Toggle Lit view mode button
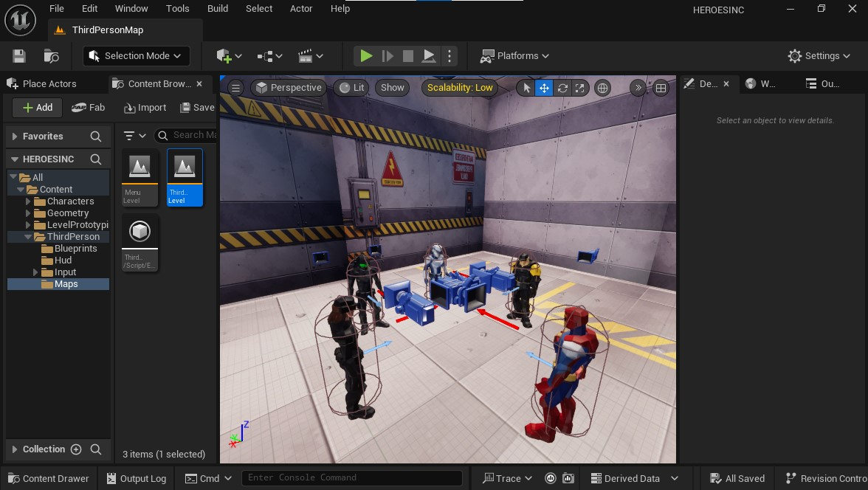 pos(351,88)
